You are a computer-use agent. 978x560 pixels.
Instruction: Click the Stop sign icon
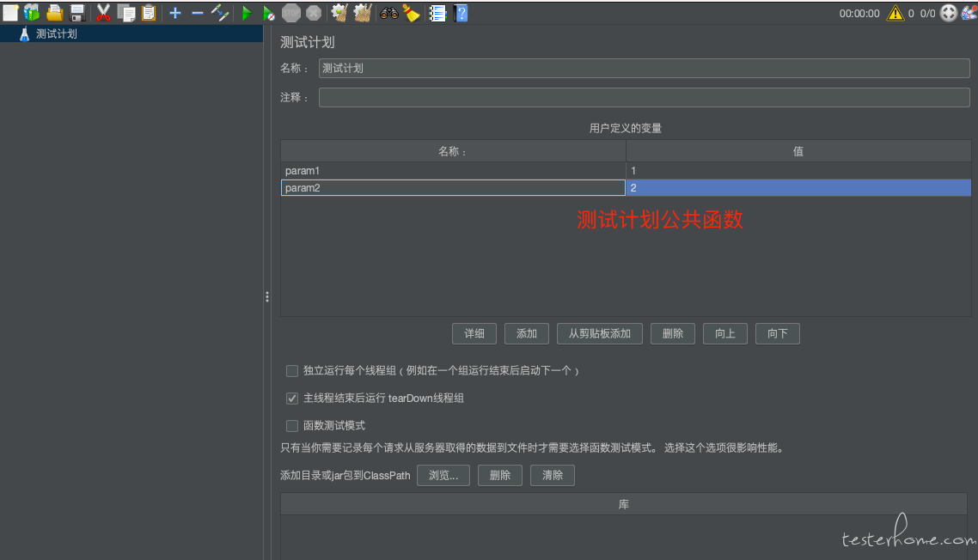coord(291,13)
